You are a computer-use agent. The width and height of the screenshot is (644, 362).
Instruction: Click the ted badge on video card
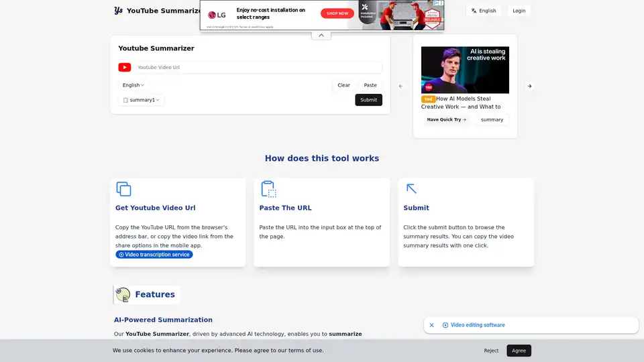pos(428,99)
